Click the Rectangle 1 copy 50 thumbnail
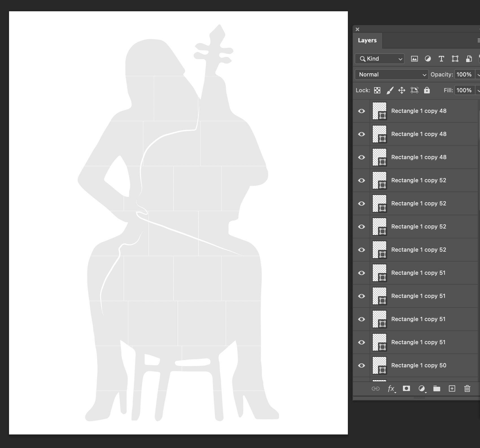The height and width of the screenshot is (448, 480). click(x=379, y=365)
